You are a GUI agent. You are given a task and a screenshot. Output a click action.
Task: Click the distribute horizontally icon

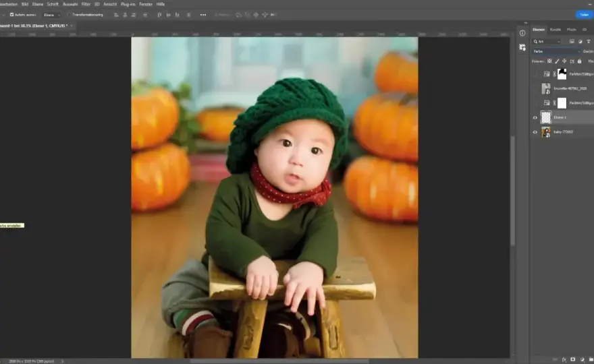tap(188, 15)
